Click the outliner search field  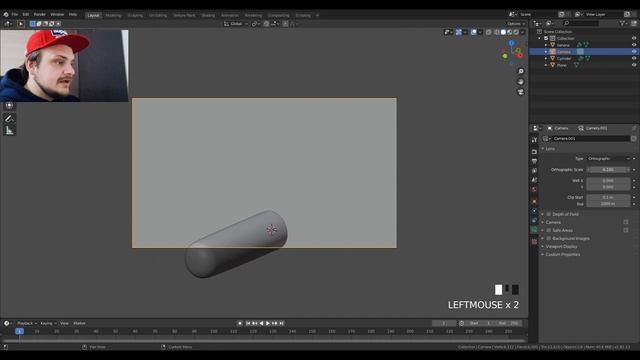pos(580,24)
